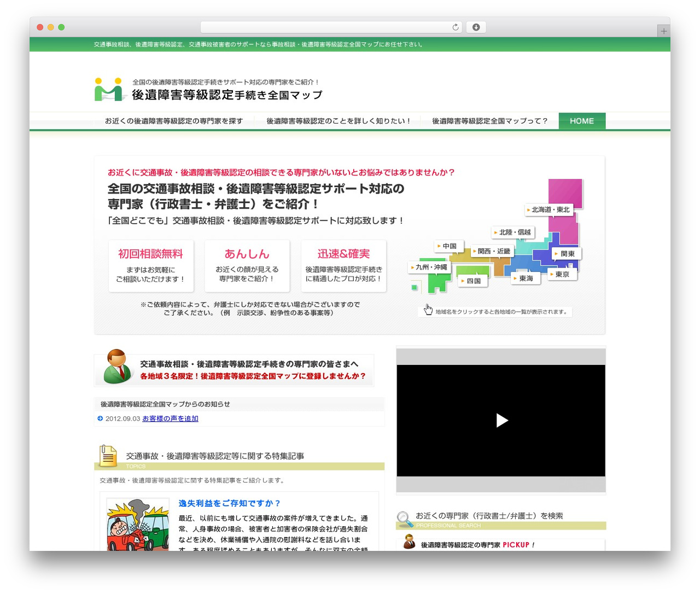
Task: Click the 2012.09.03 news date
Action: click(122, 418)
